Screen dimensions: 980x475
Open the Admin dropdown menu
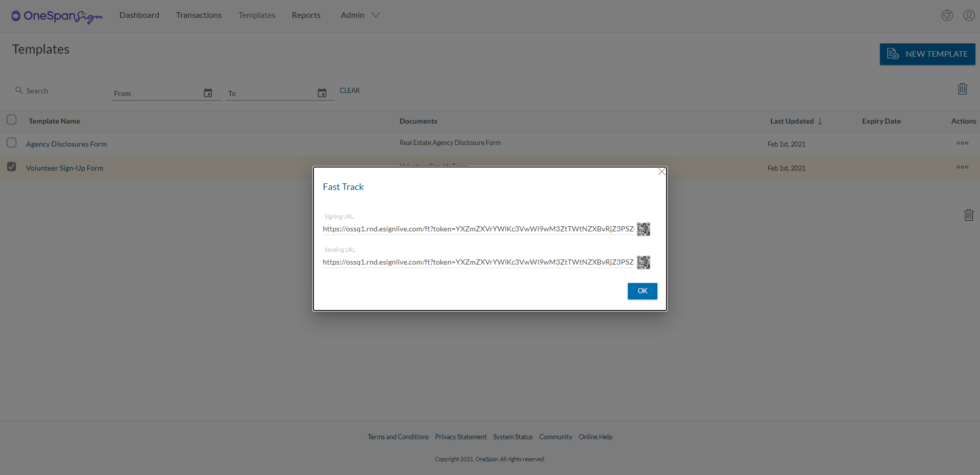click(x=360, y=15)
